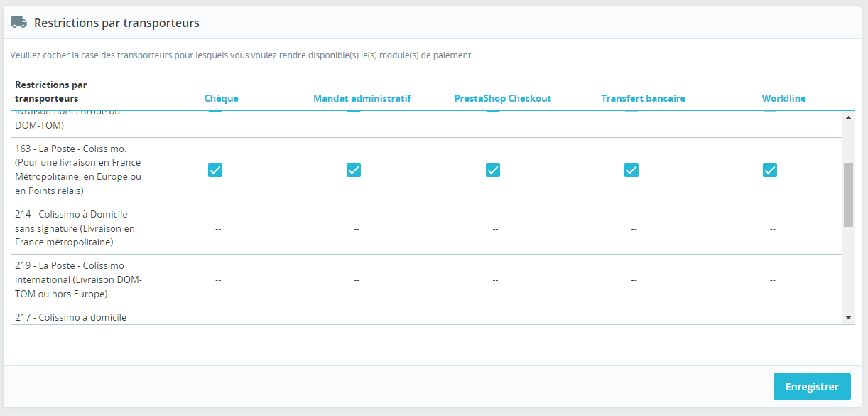Click the Transfert bancaire column header
The height and width of the screenshot is (416, 868).
[x=643, y=98]
